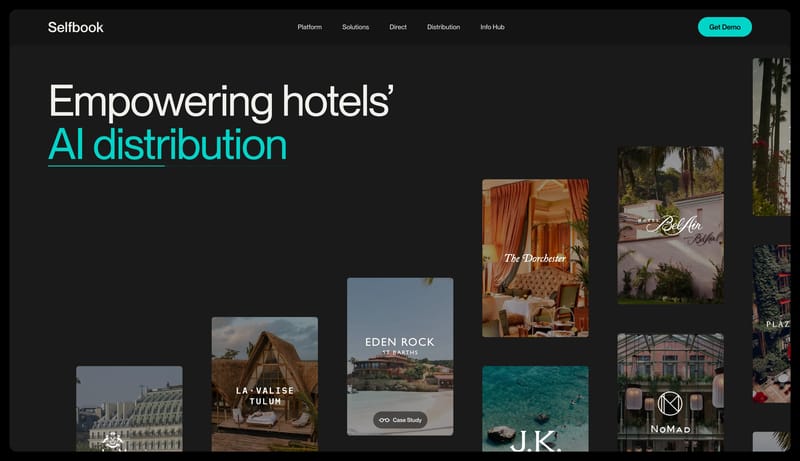The height and width of the screenshot is (461, 800).
Task: Click the NoMad circular logo emblem
Action: [669, 404]
